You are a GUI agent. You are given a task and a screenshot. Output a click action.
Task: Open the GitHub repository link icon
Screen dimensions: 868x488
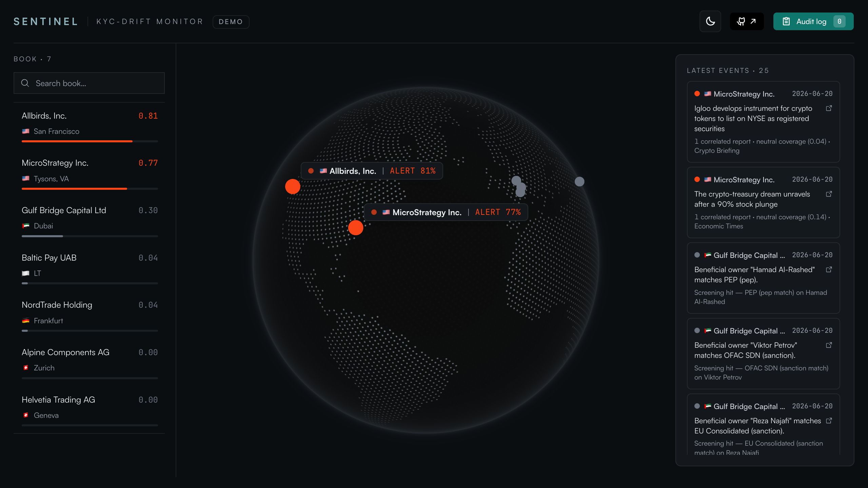[747, 21]
